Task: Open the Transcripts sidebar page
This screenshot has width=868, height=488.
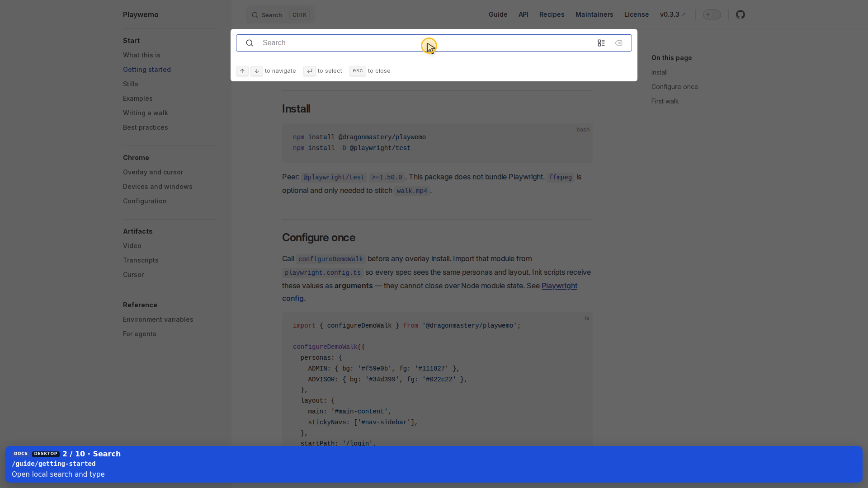Action: click(141, 260)
